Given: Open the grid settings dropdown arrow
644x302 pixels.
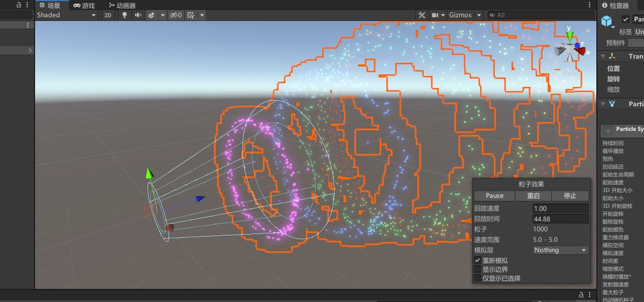Looking at the screenshot, I should coord(202,15).
